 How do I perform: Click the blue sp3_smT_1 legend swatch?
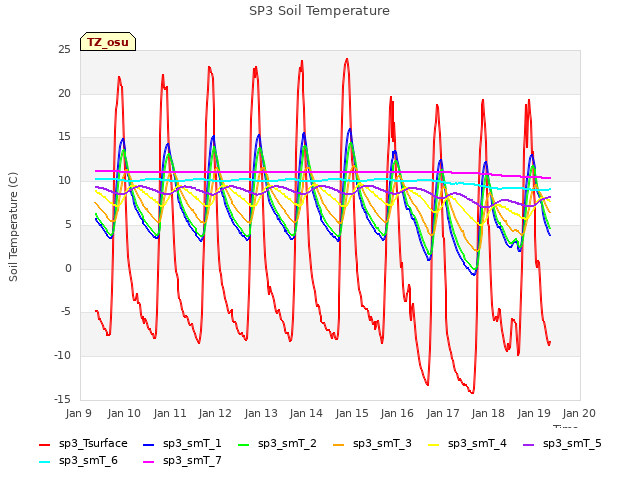[x=149, y=444]
